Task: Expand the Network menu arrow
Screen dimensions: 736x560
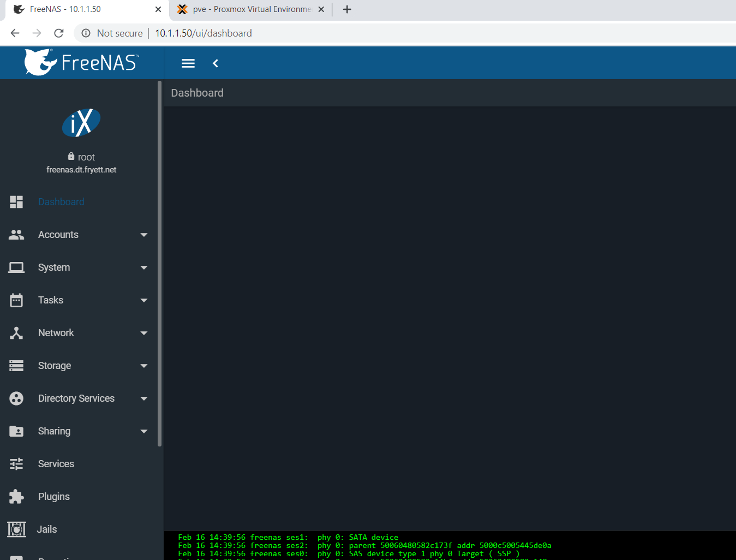Action: (144, 333)
